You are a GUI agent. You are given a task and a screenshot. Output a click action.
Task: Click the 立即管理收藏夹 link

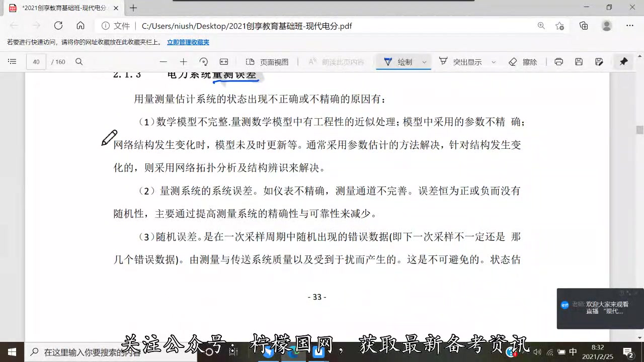188,42
